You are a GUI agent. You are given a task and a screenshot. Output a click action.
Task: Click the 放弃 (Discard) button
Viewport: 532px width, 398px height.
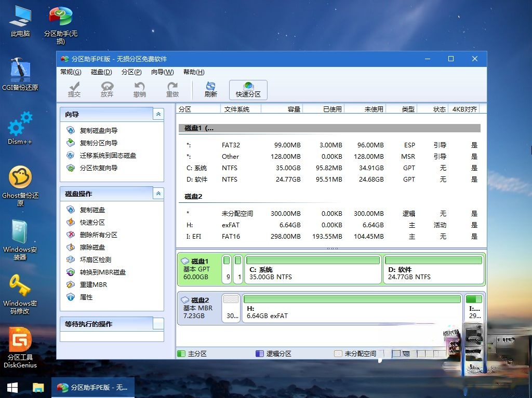107,89
